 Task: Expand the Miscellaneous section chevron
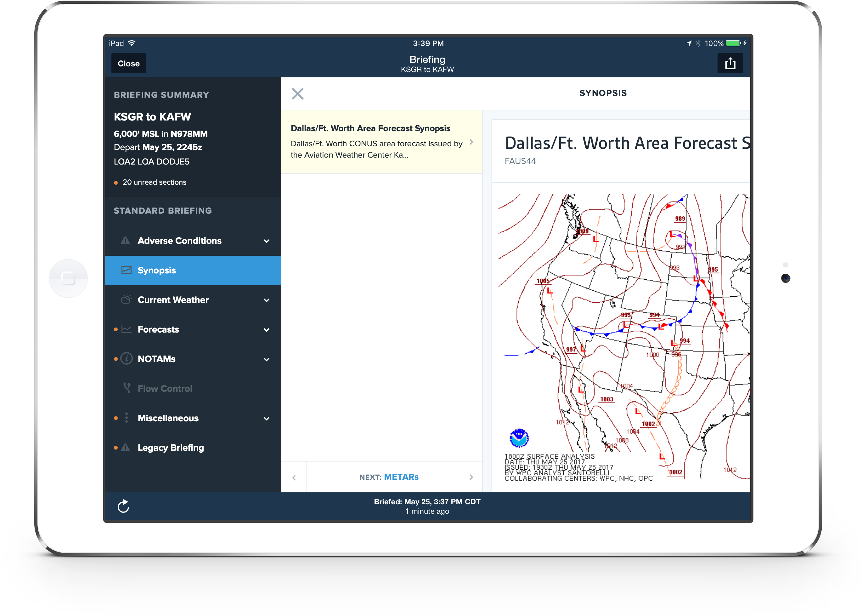coord(267,418)
